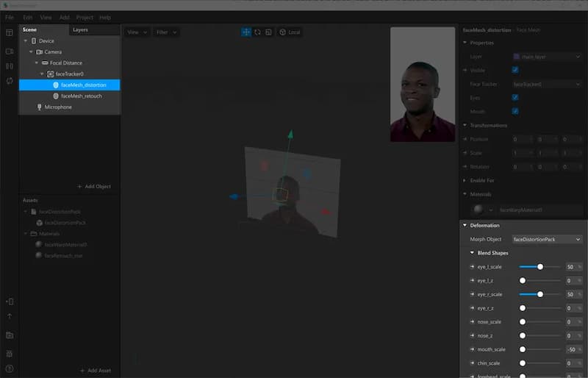Click the Camera icon in scene tree
Image resolution: width=588 pixels, height=378 pixels.
(40, 51)
